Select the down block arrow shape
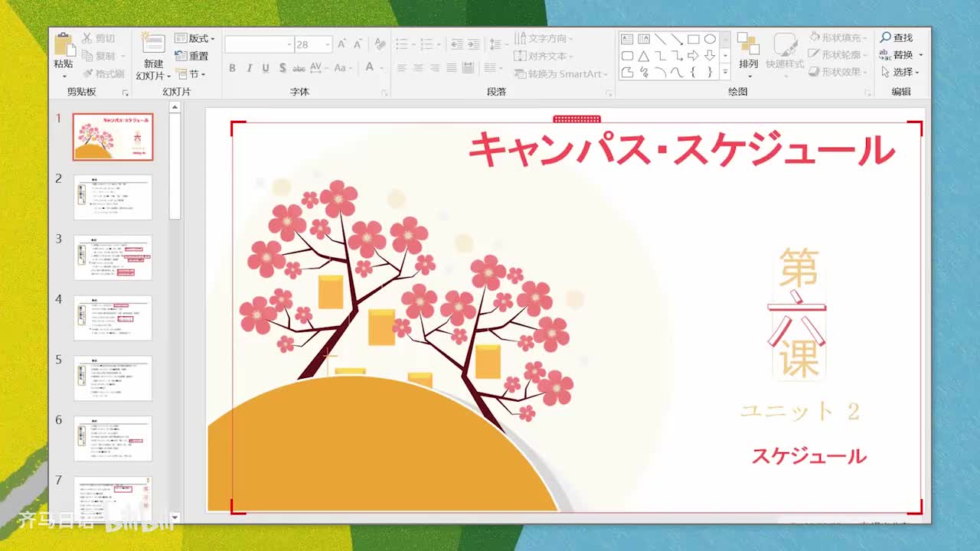The image size is (980, 551). 710,56
